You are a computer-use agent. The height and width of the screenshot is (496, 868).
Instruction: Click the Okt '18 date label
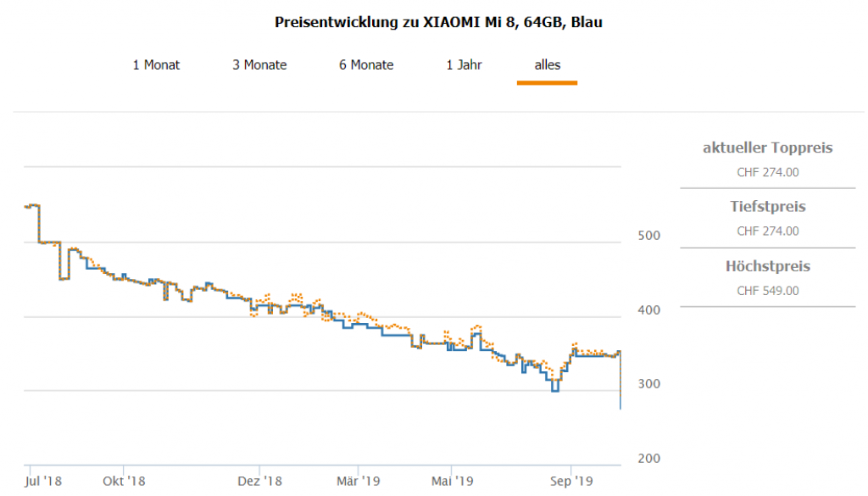[125, 481]
